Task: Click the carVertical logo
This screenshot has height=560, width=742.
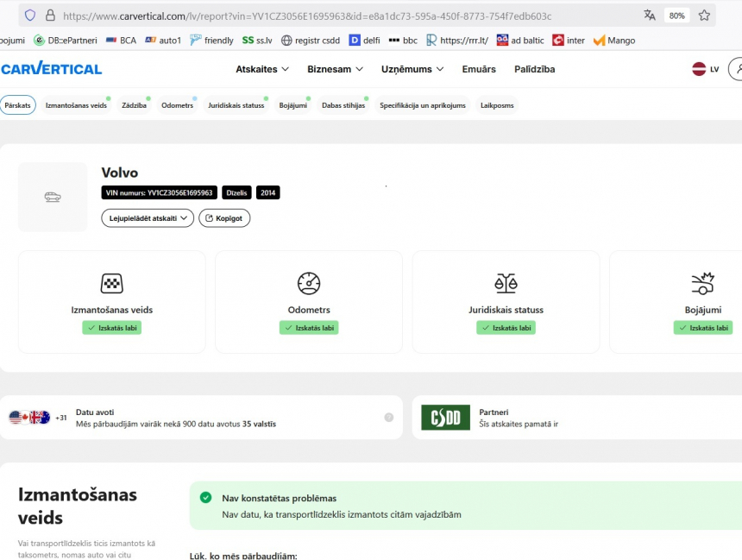Action: coord(51,69)
